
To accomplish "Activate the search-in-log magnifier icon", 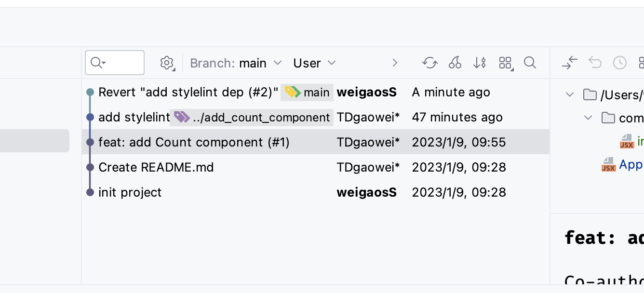I will (x=530, y=63).
